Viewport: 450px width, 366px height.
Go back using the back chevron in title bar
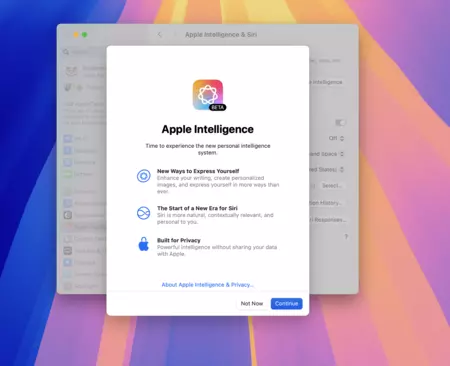click(160, 35)
